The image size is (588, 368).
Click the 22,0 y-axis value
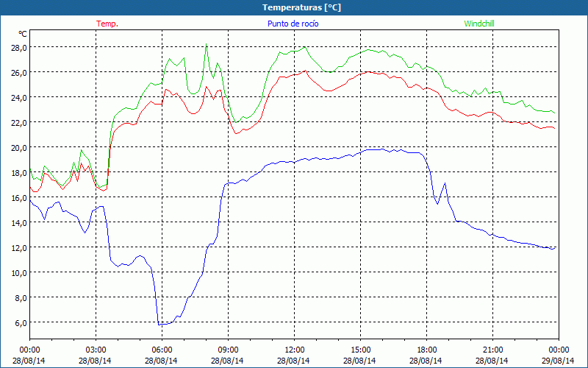pyautogui.click(x=18, y=122)
